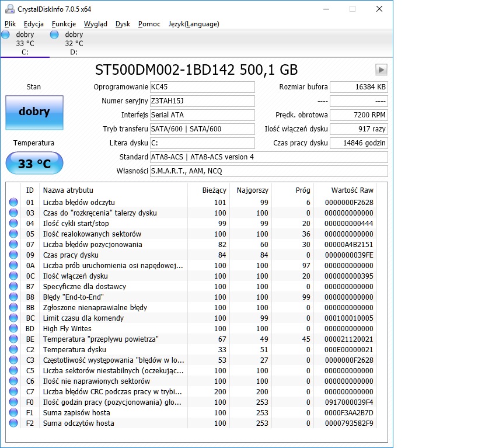The image size is (478, 448).
Task: Click status orb of attribute F0 row
Action: 13,402
